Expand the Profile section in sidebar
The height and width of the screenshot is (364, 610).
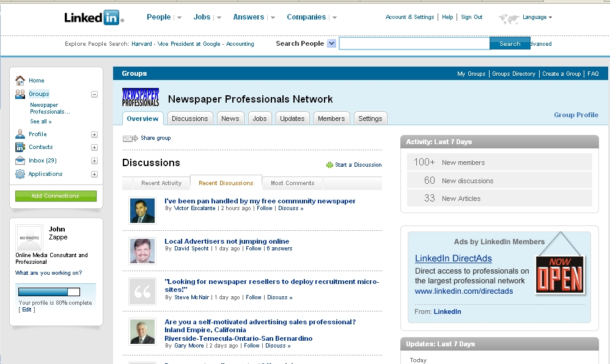tap(94, 134)
